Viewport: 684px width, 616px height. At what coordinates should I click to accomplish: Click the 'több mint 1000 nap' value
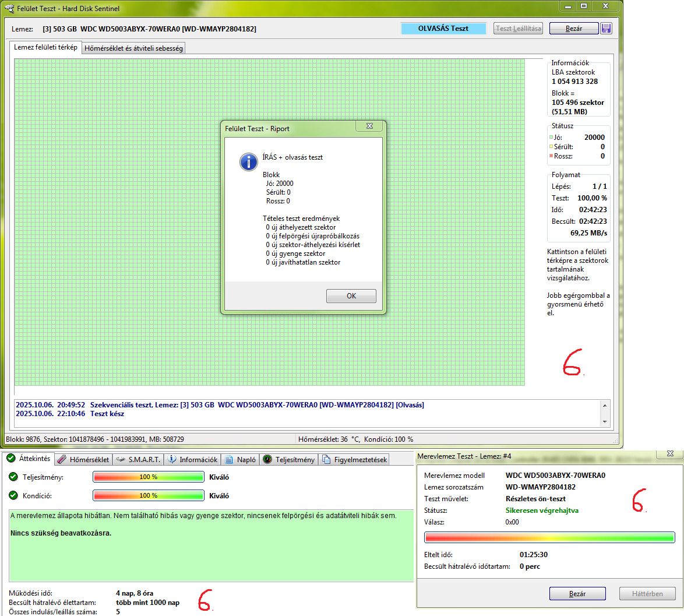[x=147, y=603]
